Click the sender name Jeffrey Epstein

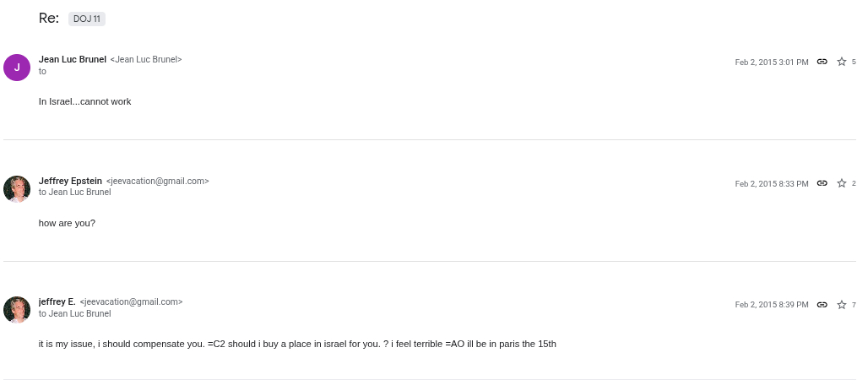point(70,181)
